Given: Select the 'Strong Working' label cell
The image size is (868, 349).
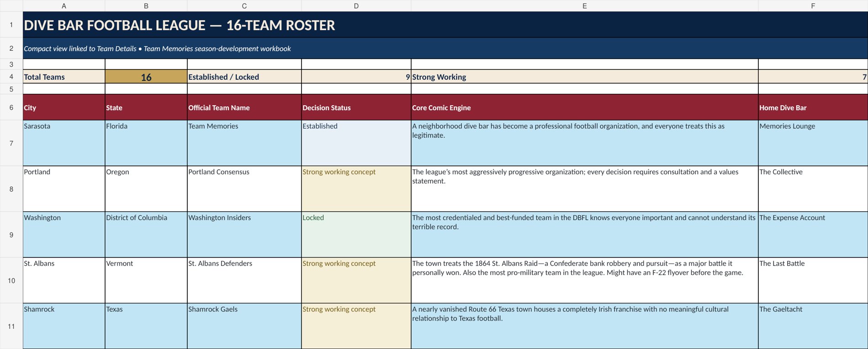Looking at the screenshot, I should click(585, 77).
